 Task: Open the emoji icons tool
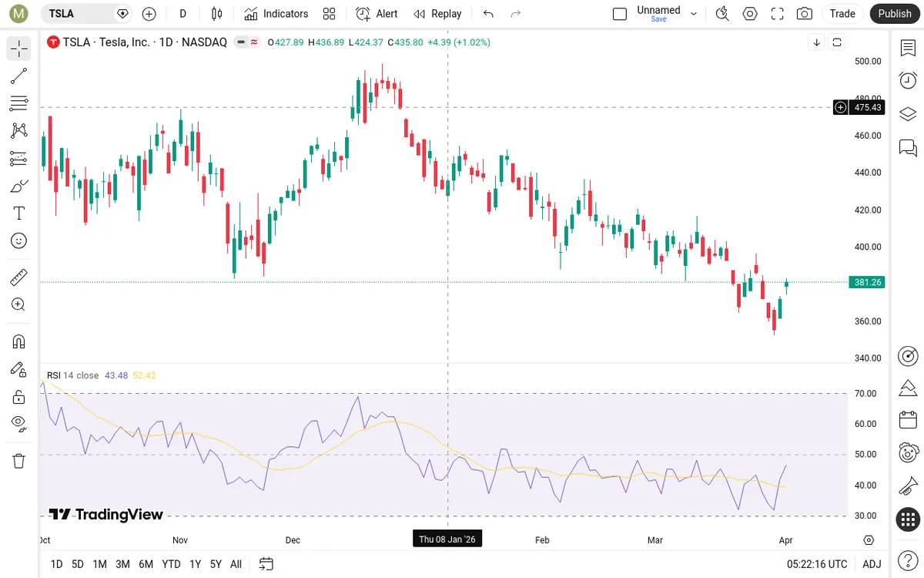coord(19,241)
